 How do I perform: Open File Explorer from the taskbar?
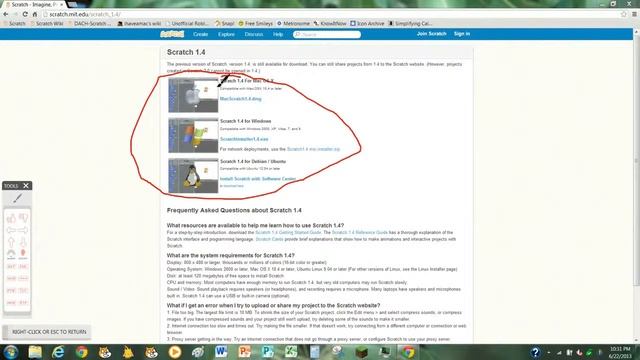[35, 352]
